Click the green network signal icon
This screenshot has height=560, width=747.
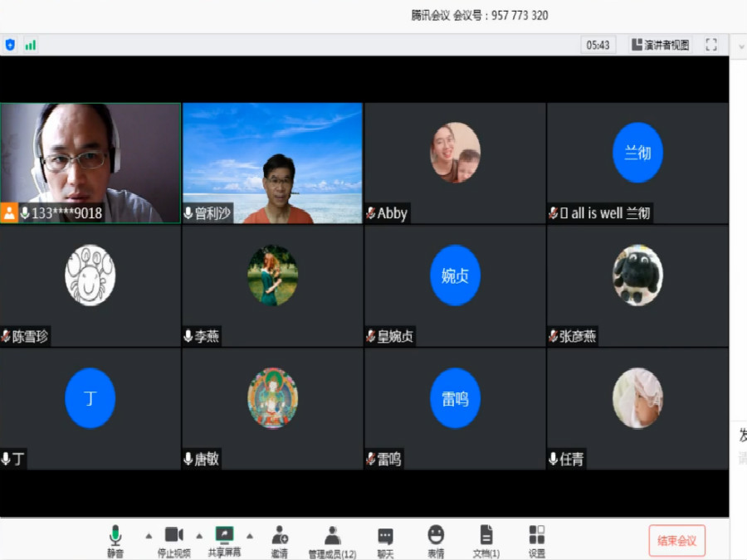pos(31,45)
